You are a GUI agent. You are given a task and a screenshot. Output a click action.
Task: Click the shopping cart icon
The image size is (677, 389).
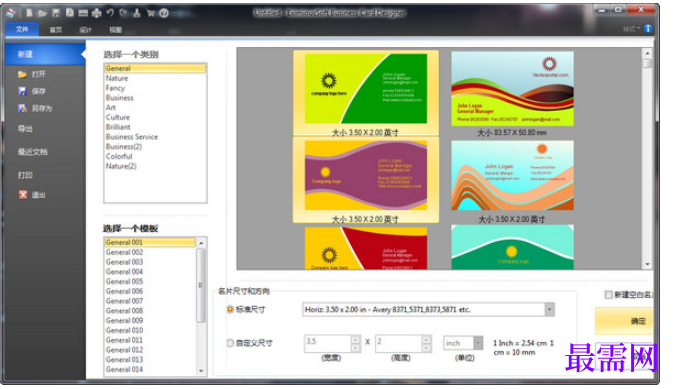(x=150, y=13)
